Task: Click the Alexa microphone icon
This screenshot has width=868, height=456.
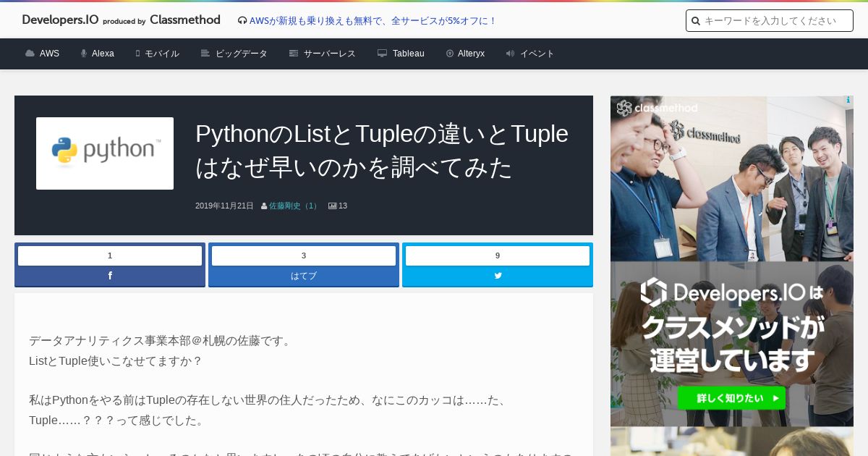Action: [x=84, y=54]
